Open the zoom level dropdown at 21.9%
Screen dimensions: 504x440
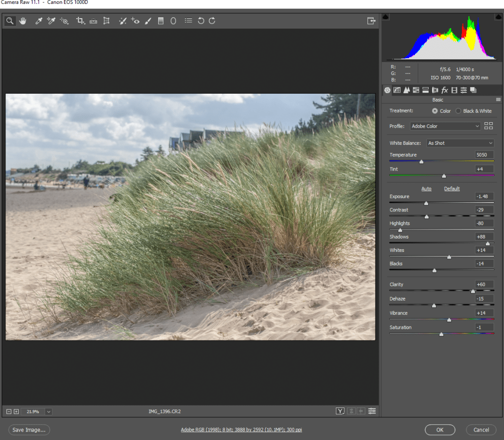tap(48, 411)
